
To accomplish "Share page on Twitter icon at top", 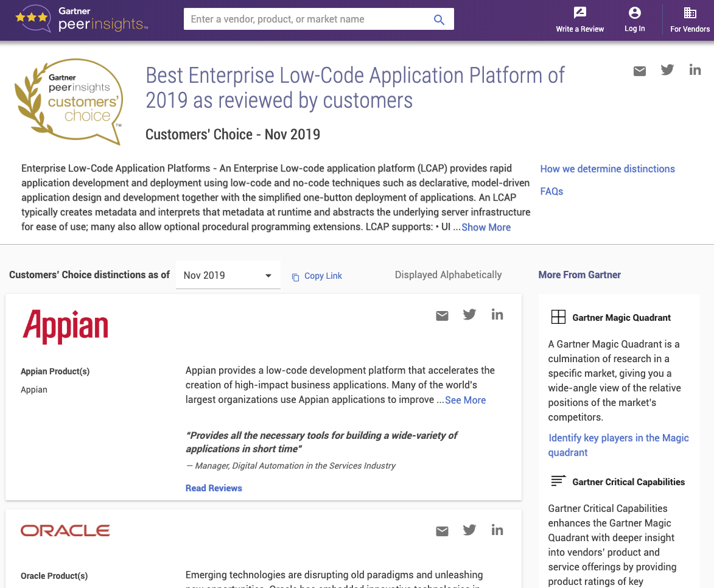I will click(x=667, y=69).
